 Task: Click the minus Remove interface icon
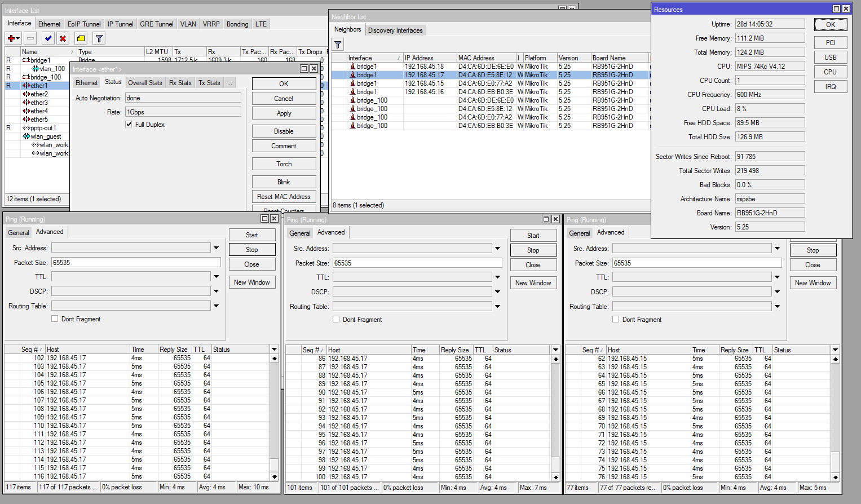[30, 38]
